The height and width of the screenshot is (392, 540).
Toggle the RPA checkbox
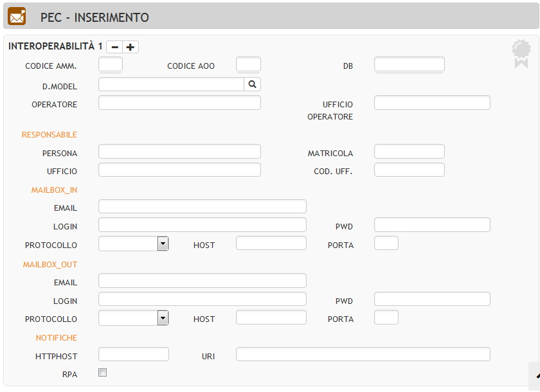click(x=103, y=372)
